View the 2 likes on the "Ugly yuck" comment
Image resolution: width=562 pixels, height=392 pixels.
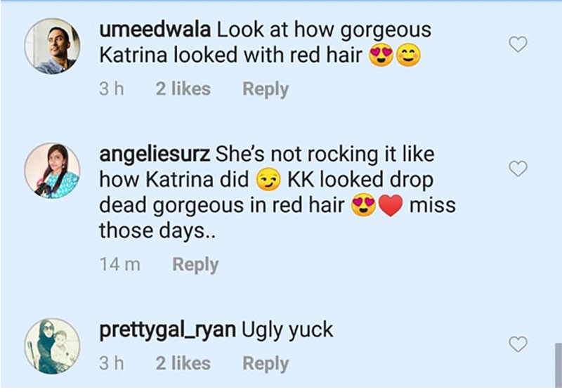click(183, 363)
